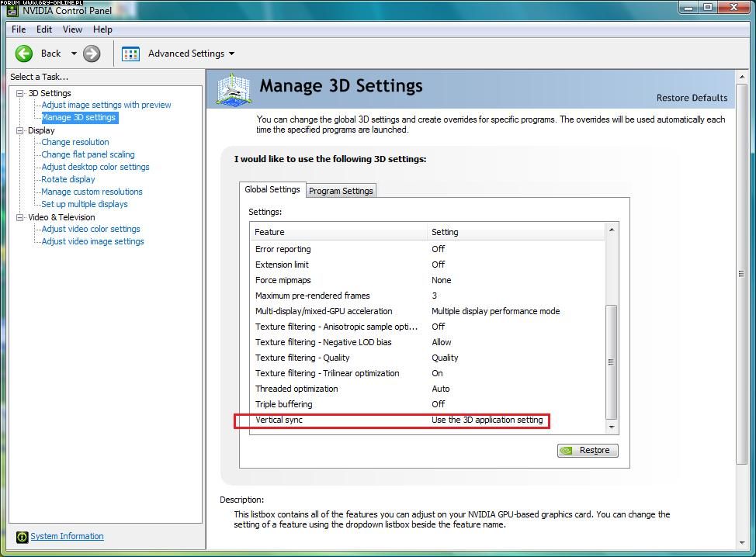The width and height of the screenshot is (756, 557).
Task: Click the gray Forward arrow icon
Action: 92,54
